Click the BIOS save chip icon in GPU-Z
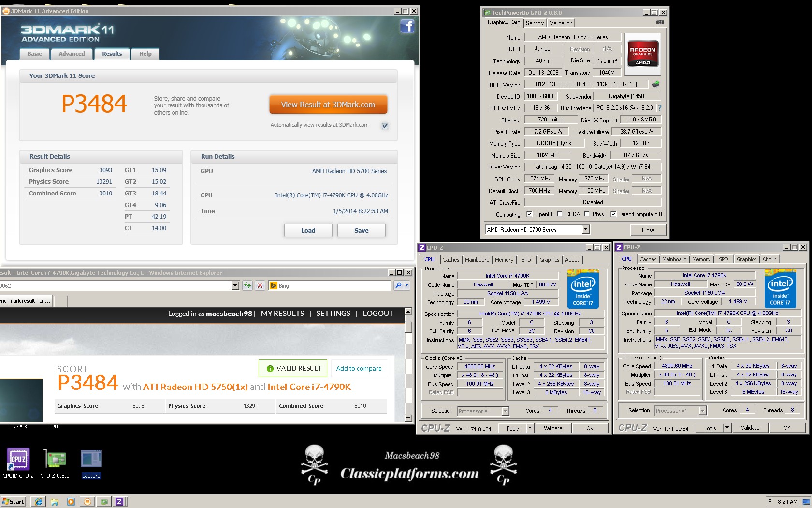Viewport: 812px width, 508px height. [656, 84]
